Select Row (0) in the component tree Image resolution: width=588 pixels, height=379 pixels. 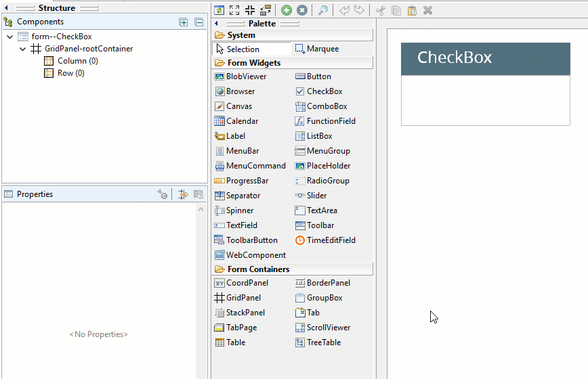tap(64, 73)
